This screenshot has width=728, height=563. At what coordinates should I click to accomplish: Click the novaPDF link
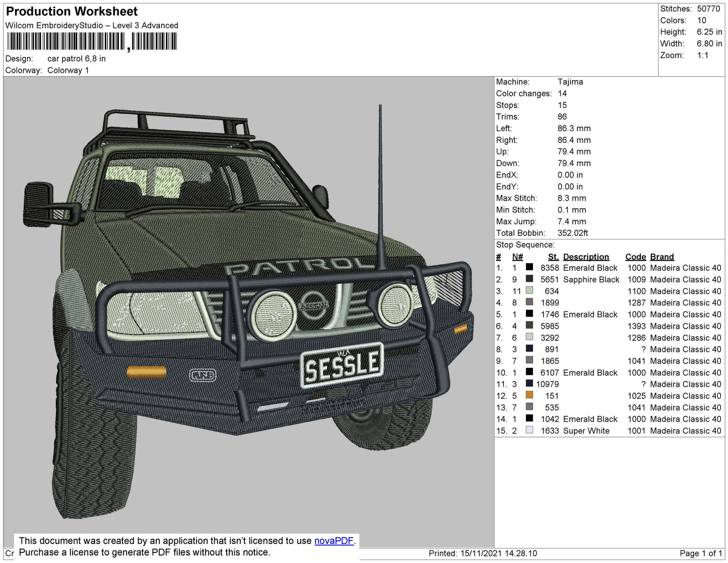click(x=334, y=541)
